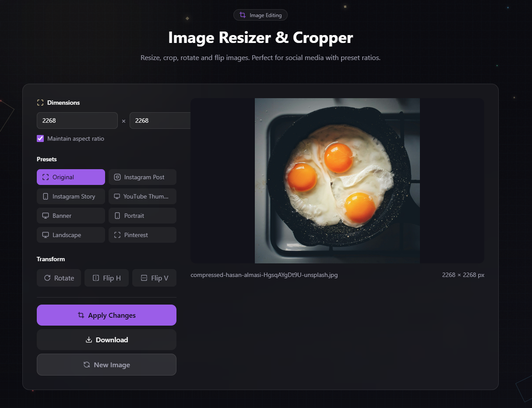532x408 pixels.
Task: Click the width input showing 2268
Action: point(77,121)
